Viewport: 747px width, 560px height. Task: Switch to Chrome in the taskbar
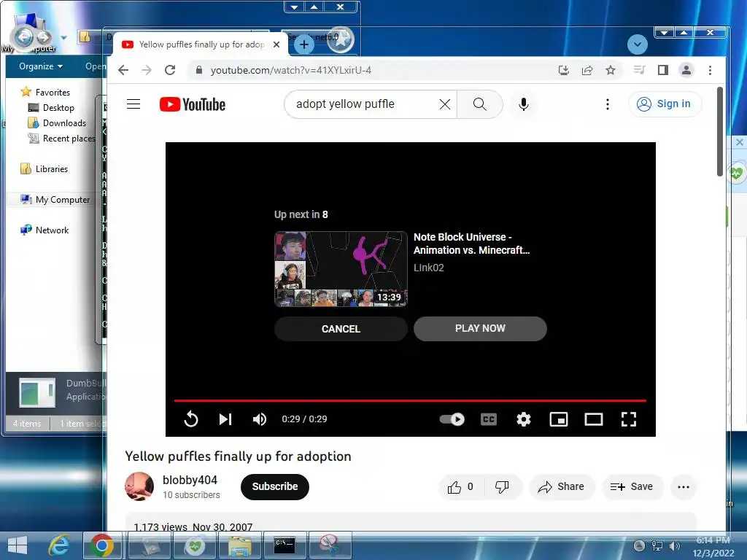(x=101, y=545)
